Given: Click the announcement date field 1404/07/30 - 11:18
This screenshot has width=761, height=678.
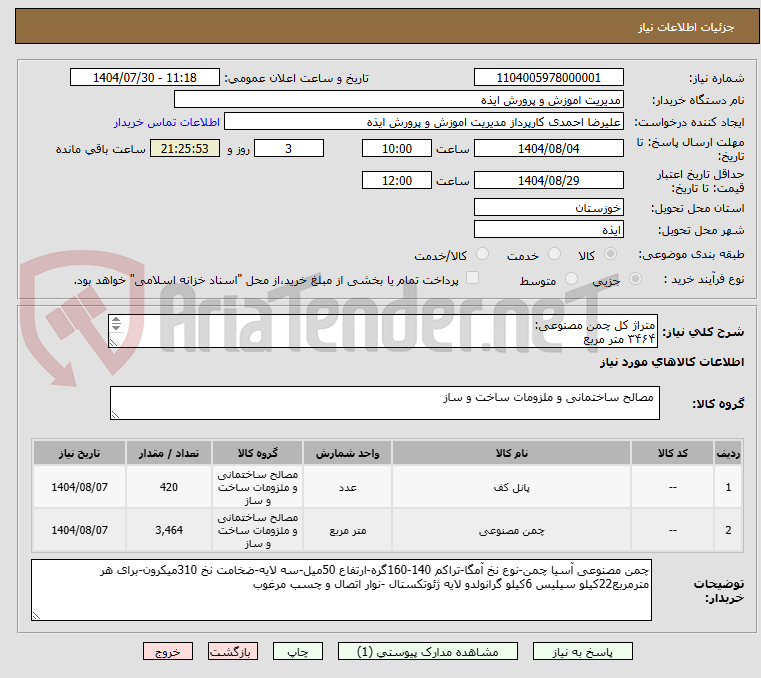Looking at the screenshot, I should (x=145, y=77).
